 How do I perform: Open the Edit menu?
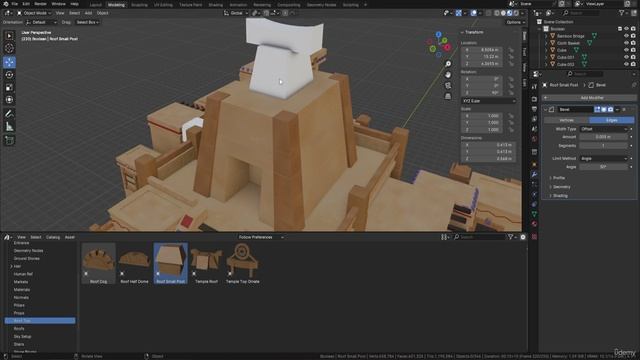[26, 4]
